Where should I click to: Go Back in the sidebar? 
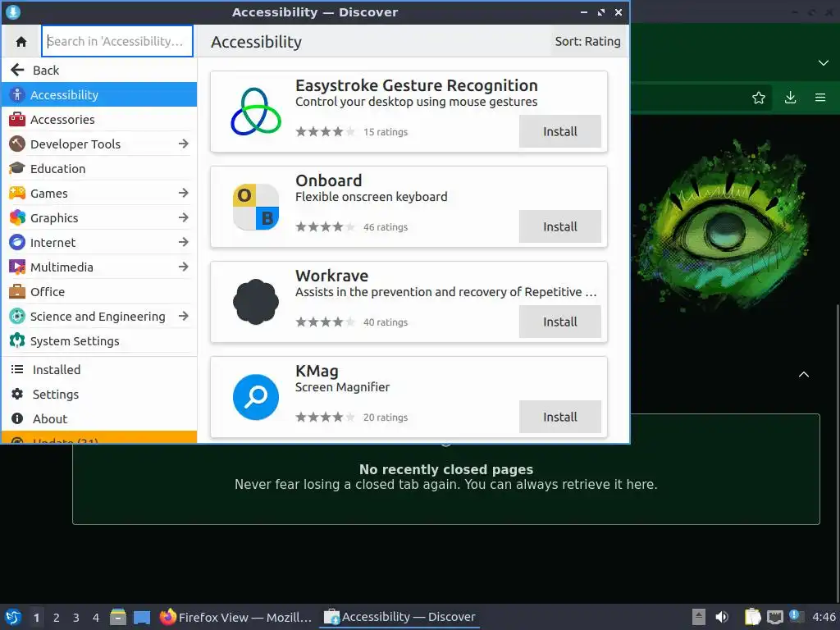(x=99, y=71)
